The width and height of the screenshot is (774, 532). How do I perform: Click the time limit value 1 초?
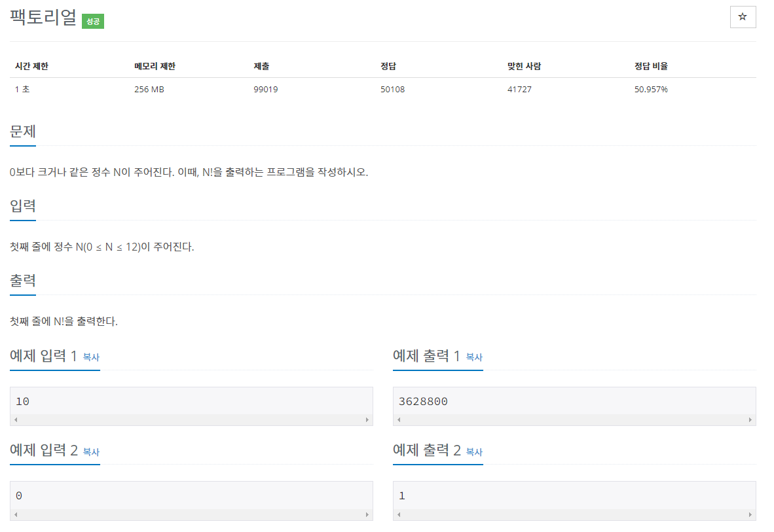pyautogui.click(x=22, y=90)
